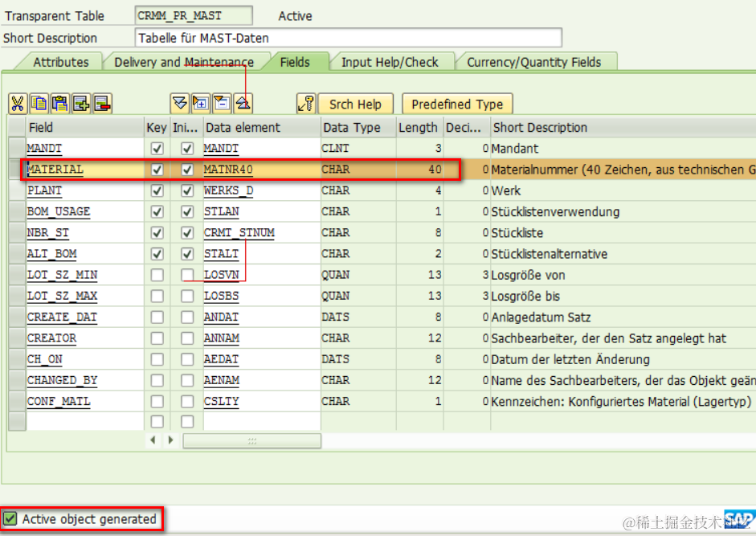This screenshot has width=756, height=536.
Task: Click the Cut (scissors) toolbar icon
Action: pyautogui.click(x=18, y=104)
